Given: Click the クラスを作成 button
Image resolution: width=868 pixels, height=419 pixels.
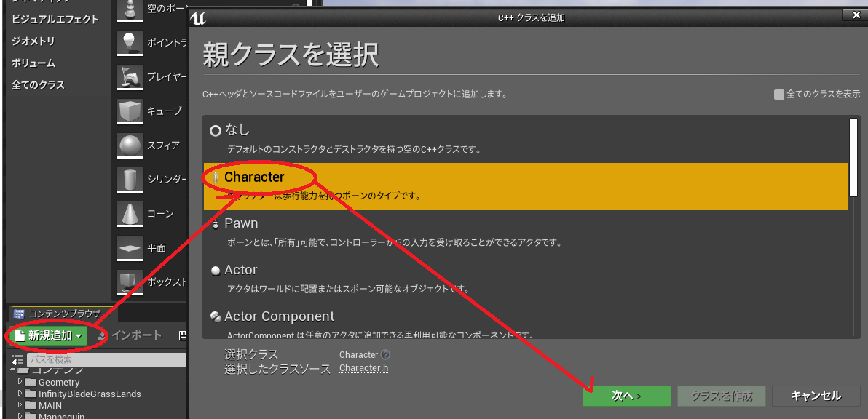Looking at the screenshot, I should 722,396.
